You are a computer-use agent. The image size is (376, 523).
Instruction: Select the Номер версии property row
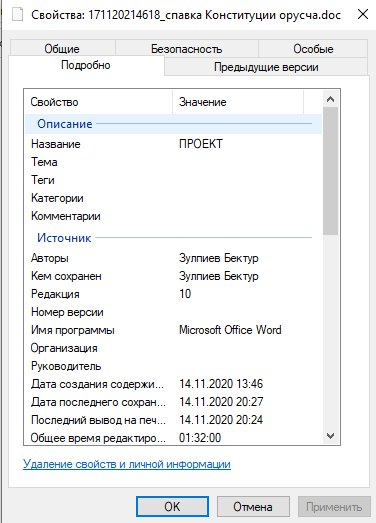[x=173, y=312]
